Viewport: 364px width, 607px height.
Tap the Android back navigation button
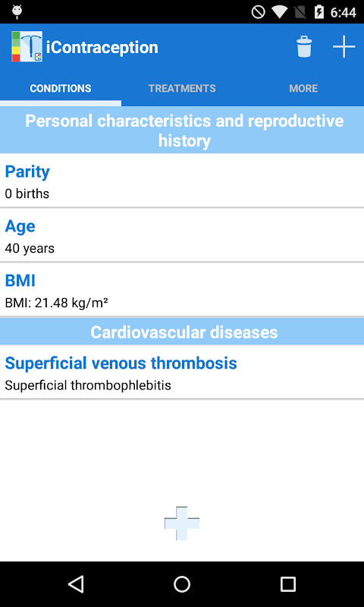click(x=76, y=583)
